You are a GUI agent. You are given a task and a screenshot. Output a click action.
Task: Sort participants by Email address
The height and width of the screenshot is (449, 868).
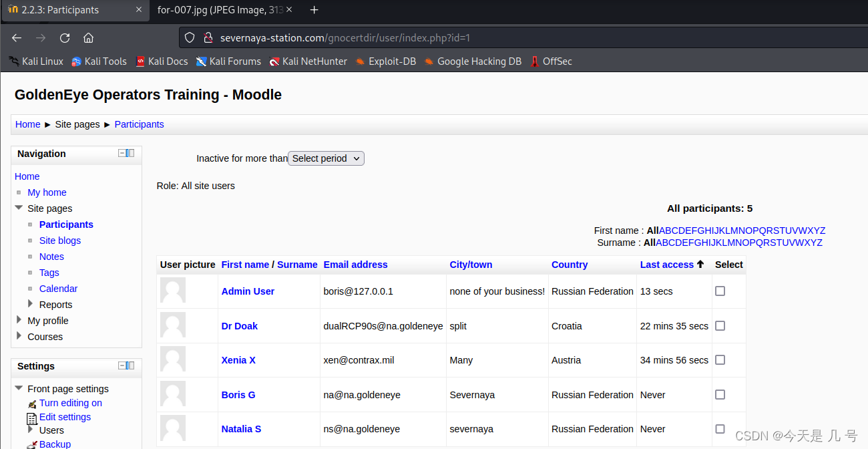click(355, 265)
